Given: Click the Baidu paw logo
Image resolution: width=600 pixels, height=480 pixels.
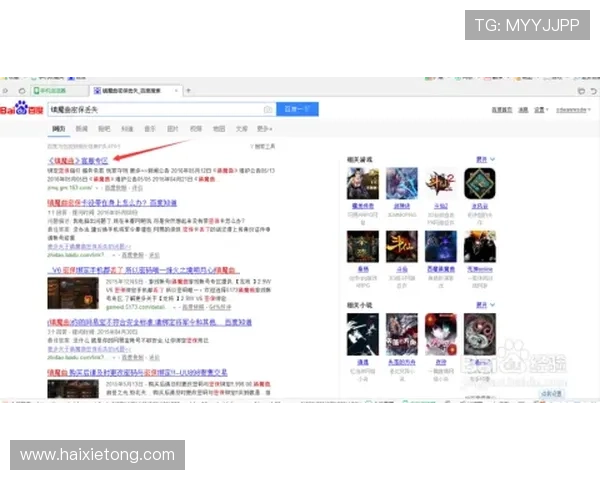Looking at the screenshot, I should point(21,108).
